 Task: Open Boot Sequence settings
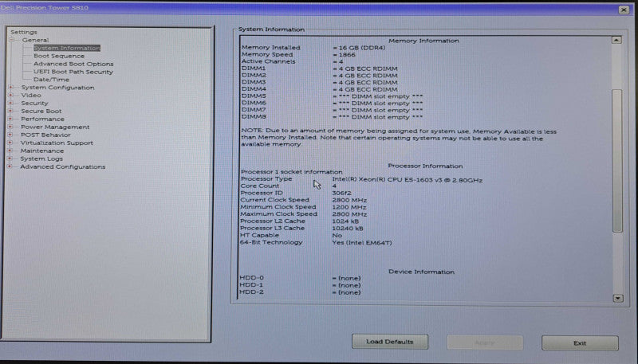(x=59, y=56)
